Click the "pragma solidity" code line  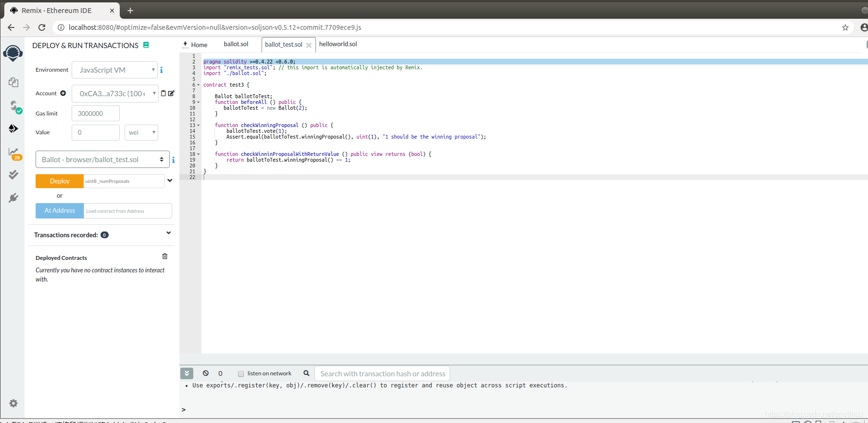(249, 62)
